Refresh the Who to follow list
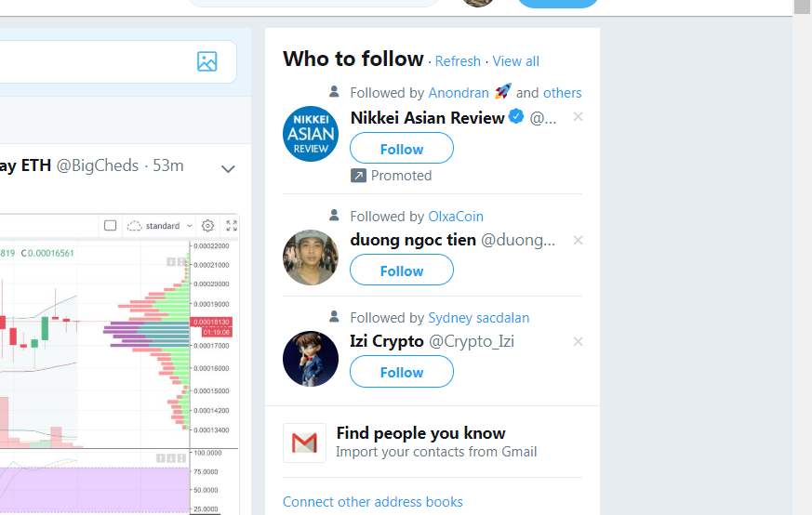Screen dimensions: 812x515 458,61
